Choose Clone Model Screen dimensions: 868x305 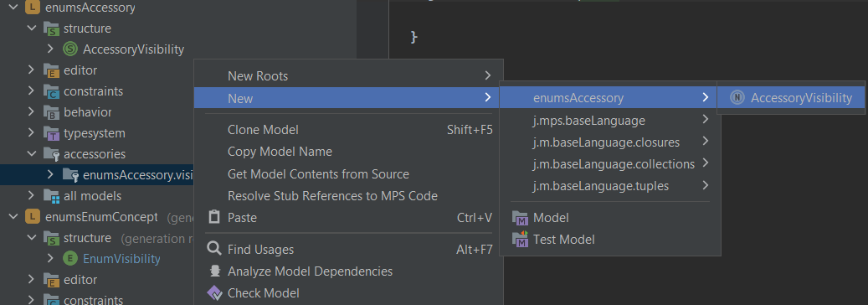[348, 130]
